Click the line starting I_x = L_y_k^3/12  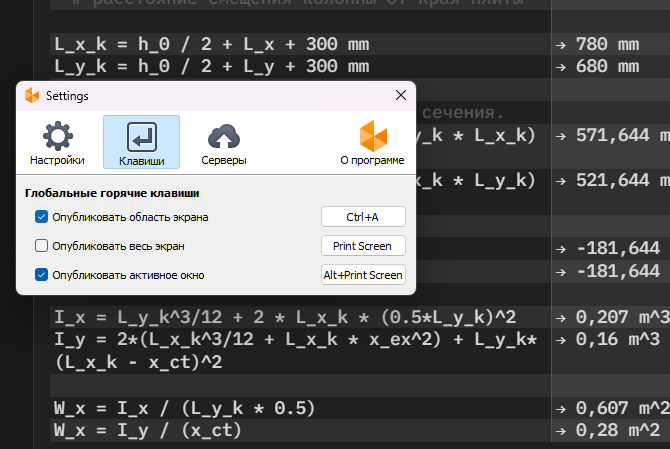(x=285, y=317)
